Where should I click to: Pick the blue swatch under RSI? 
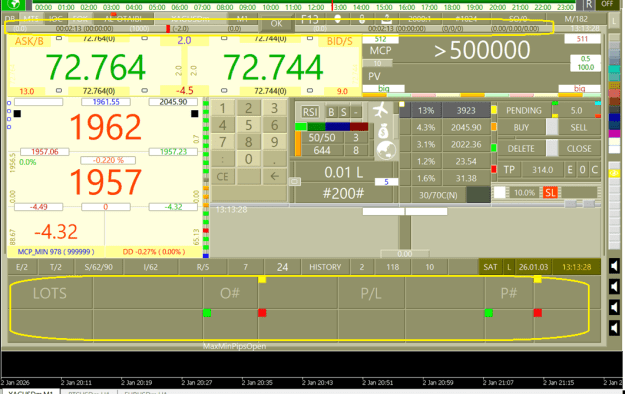338,127
